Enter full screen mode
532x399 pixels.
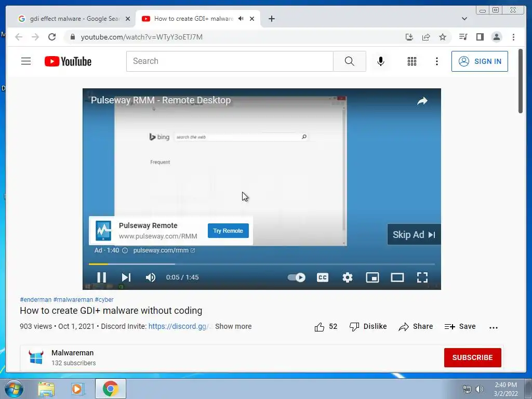pyautogui.click(x=422, y=277)
